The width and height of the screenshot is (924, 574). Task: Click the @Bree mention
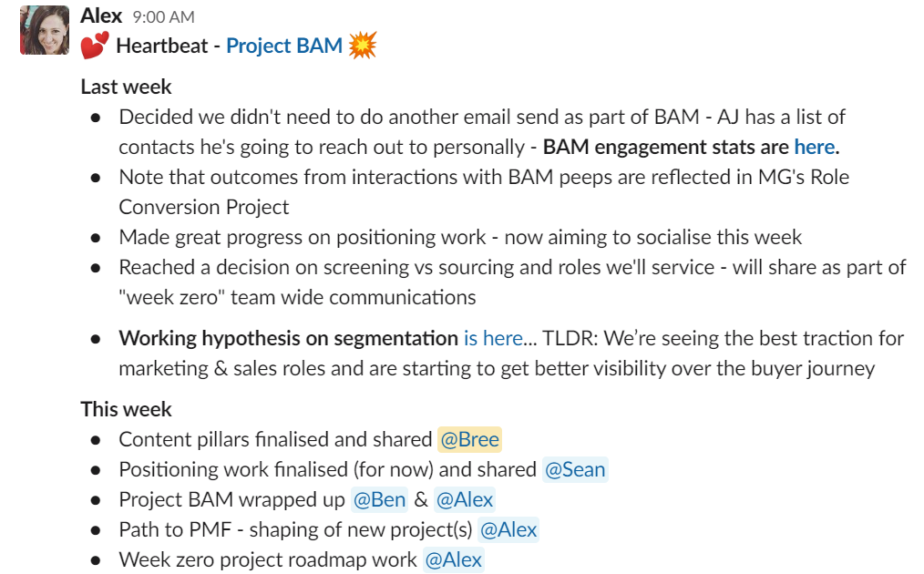pos(469,440)
